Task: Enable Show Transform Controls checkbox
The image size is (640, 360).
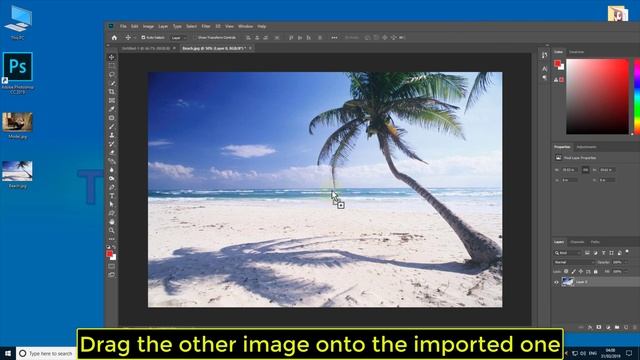Action: [x=195, y=38]
